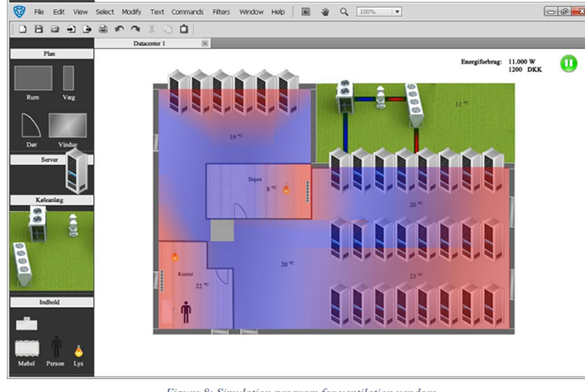Select the cooling unit in Køleanlæg panel
Image resolution: width=585 pixels, height=392 pixels.
[x=37, y=224]
